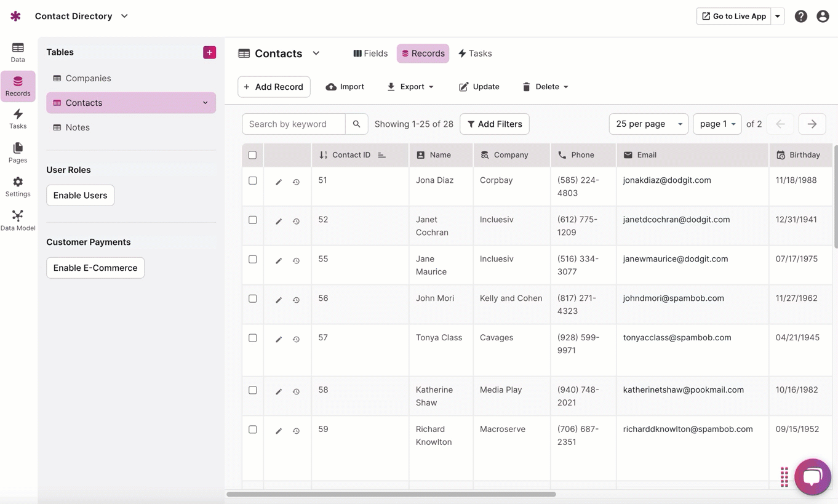Viewport: 838px width, 504px height.
Task: Select the Tonya Class row checkbox
Action: click(252, 338)
